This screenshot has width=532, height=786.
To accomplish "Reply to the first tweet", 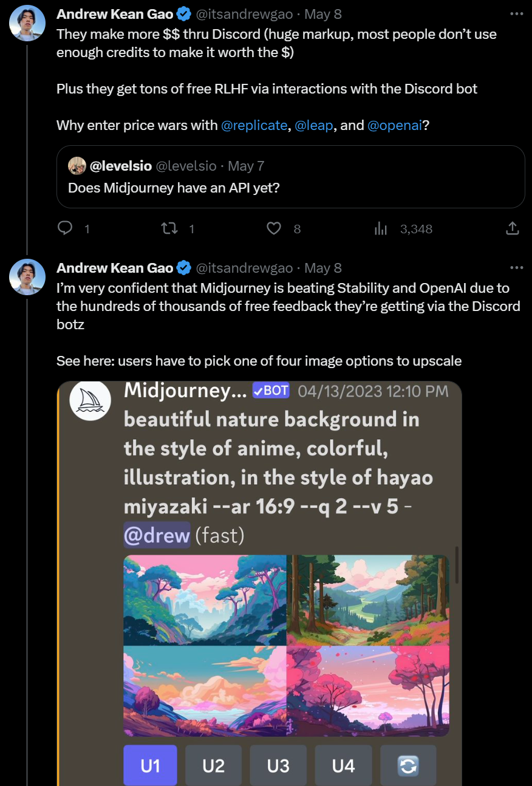I will [66, 228].
